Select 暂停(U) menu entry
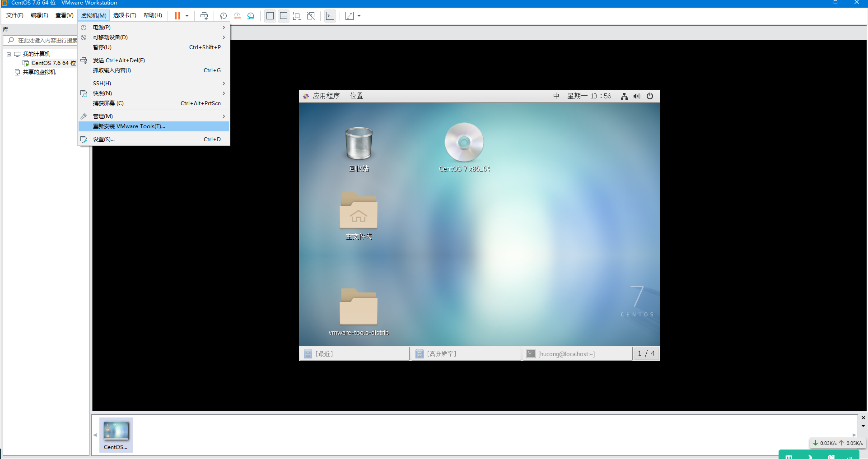The height and width of the screenshot is (459, 868). [x=154, y=47]
